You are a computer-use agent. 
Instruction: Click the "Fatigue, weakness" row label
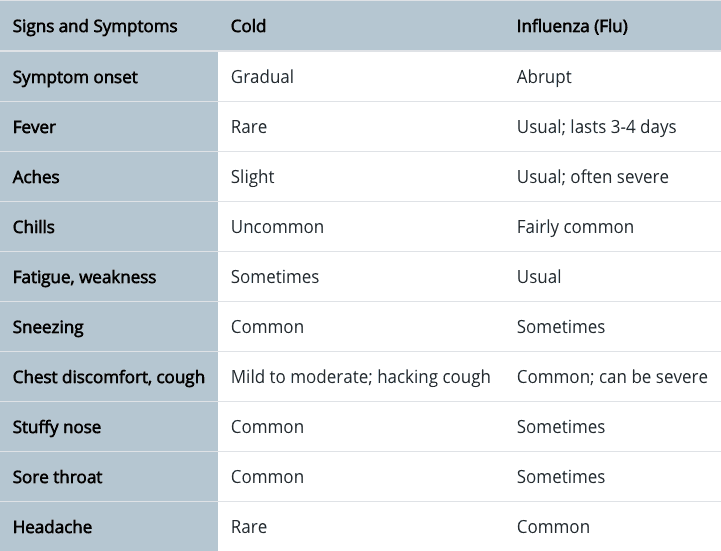click(84, 277)
